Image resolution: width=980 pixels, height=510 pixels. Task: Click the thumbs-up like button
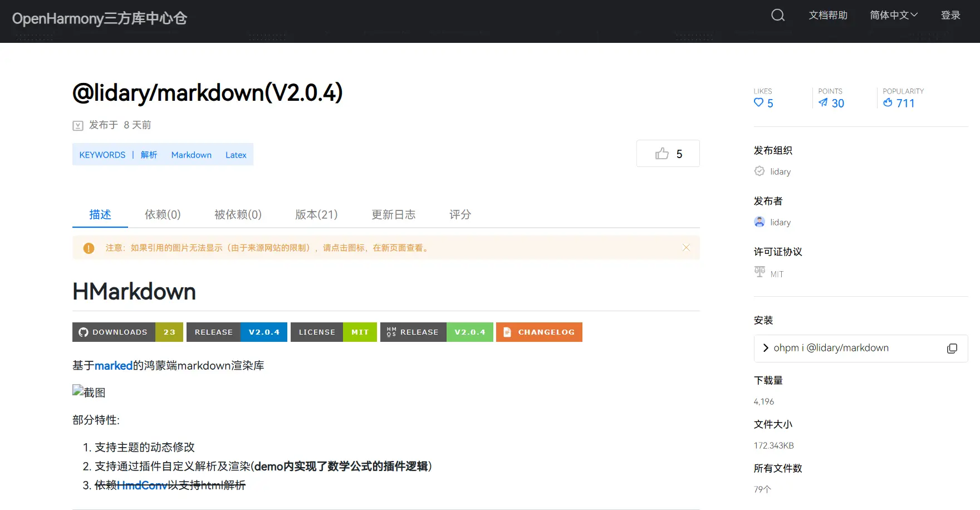pyautogui.click(x=668, y=154)
